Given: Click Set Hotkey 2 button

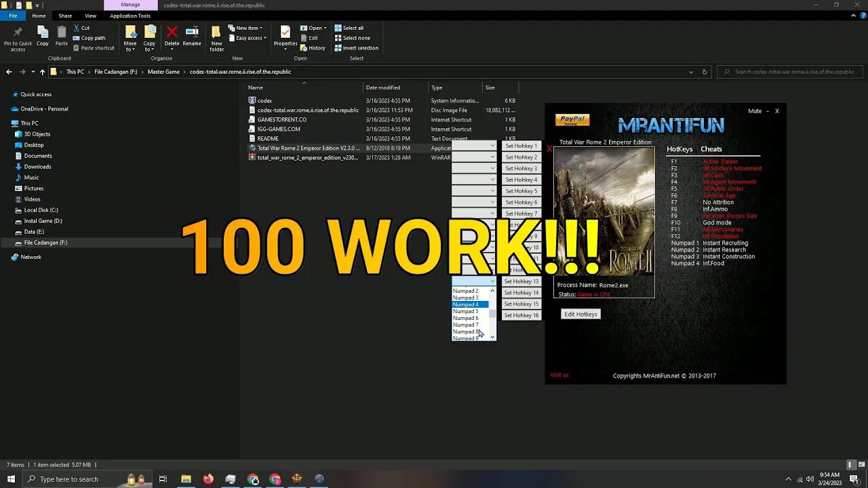Looking at the screenshot, I should pos(521,157).
